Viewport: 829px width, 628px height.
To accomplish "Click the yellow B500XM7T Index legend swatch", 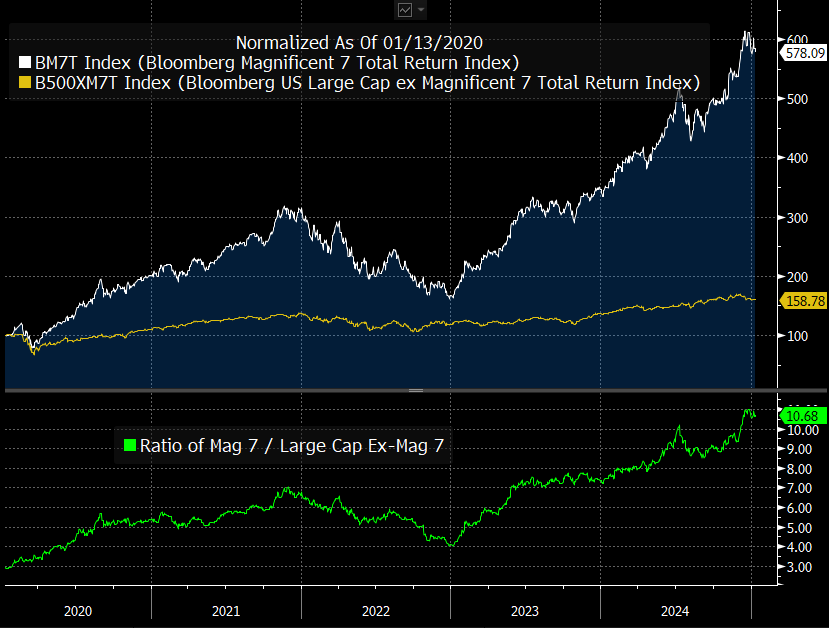I will pyautogui.click(x=25, y=82).
